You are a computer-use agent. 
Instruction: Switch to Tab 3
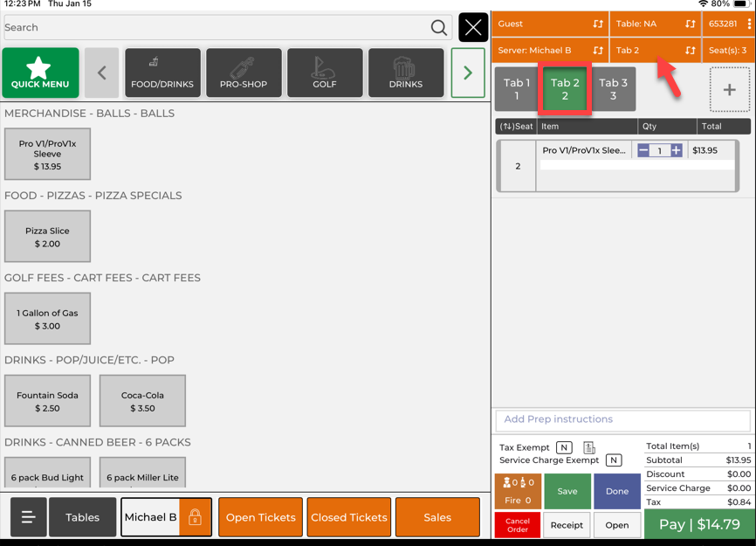coord(613,89)
